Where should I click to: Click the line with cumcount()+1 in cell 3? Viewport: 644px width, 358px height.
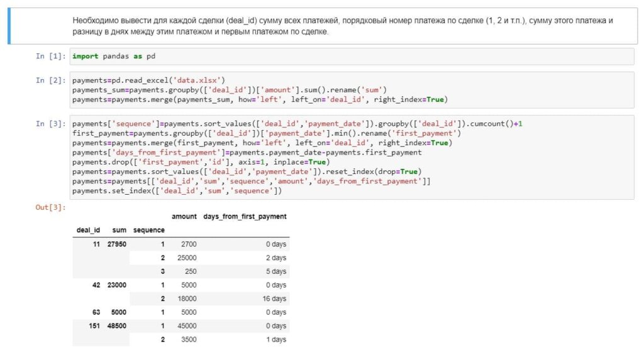coord(297,124)
